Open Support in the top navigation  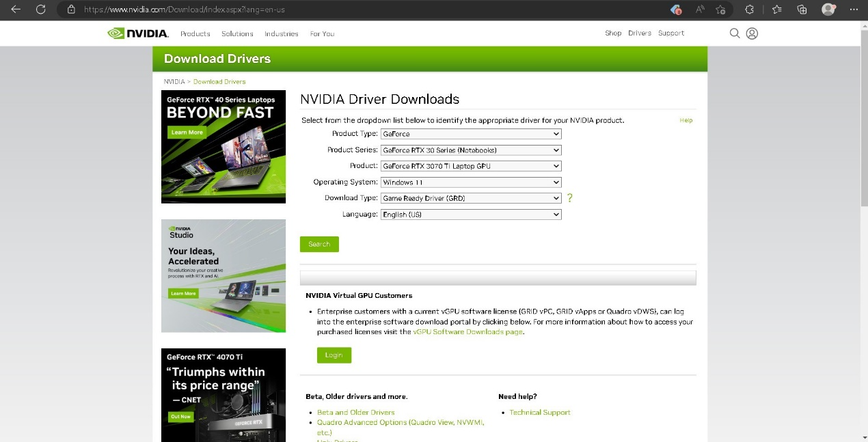click(671, 33)
